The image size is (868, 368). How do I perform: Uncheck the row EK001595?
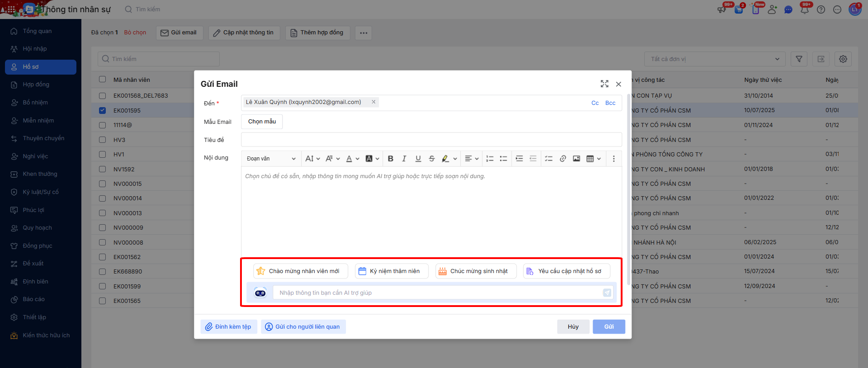103,110
